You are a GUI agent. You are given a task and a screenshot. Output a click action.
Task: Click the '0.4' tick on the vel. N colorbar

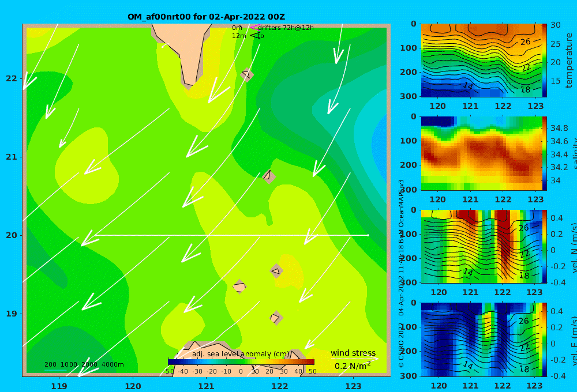pyautogui.click(x=557, y=218)
